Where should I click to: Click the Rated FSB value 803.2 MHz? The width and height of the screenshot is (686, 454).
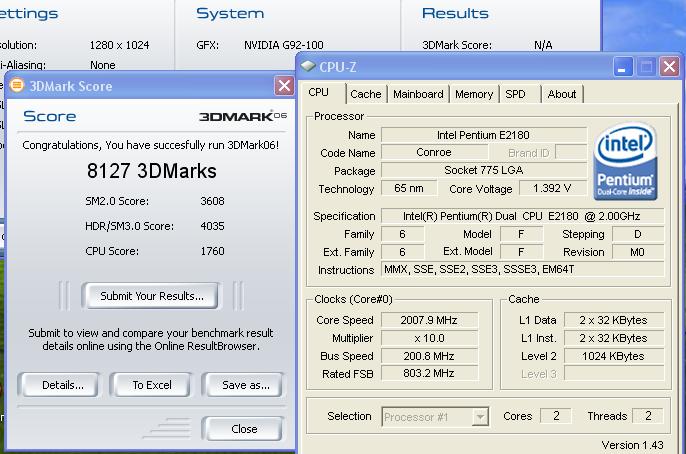click(x=429, y=374)
